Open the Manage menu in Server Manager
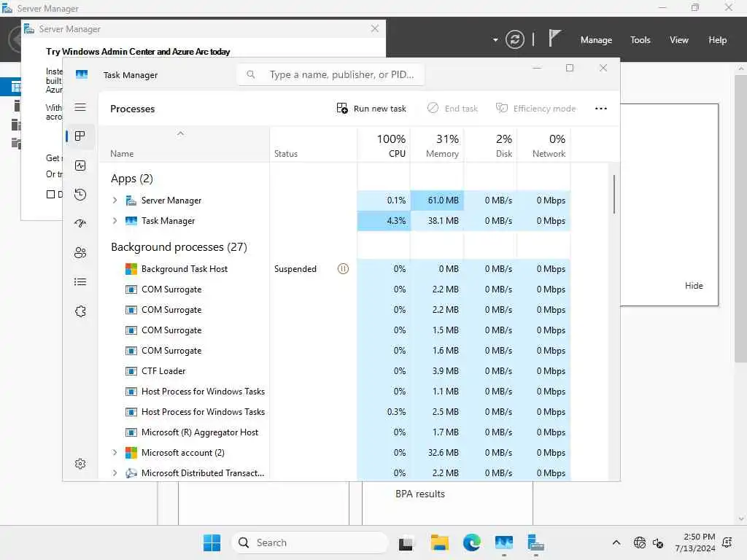This screenshot has height=560, width=747. pyautogui.click(x=596, y=40)
